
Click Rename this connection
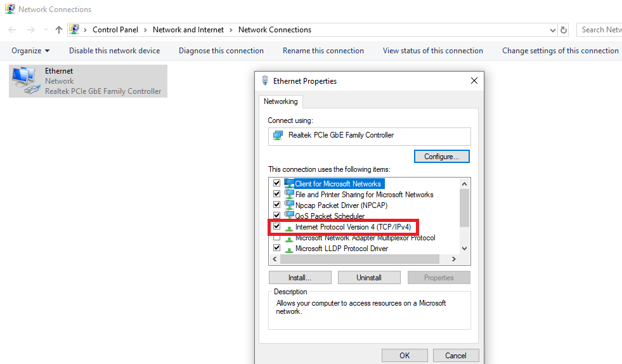323,51
